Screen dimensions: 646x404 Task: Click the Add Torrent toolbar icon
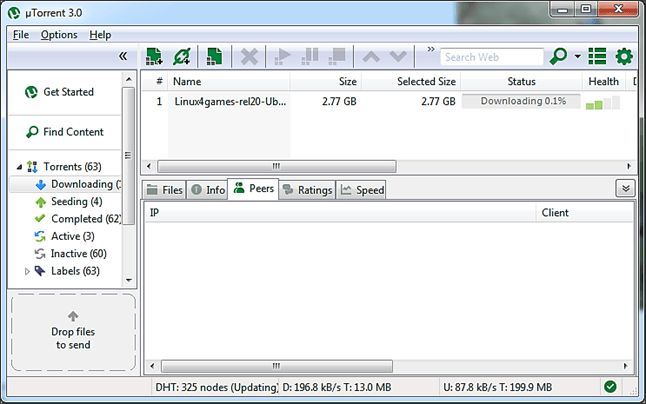pos(154,56)
